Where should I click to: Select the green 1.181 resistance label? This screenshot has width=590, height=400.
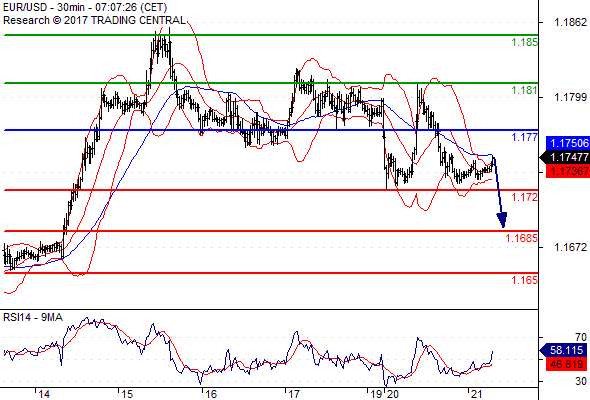click(x=525, y=90)
